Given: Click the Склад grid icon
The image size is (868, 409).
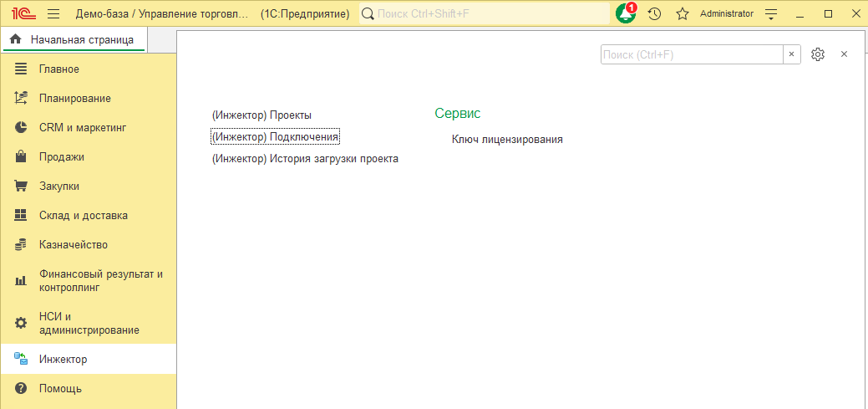Looking at the screenshot, I should 21,215.
